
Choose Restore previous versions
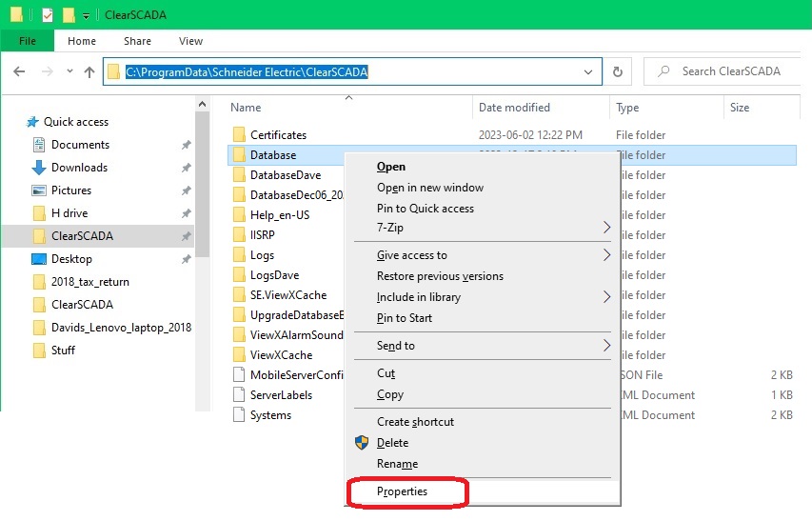440,276
